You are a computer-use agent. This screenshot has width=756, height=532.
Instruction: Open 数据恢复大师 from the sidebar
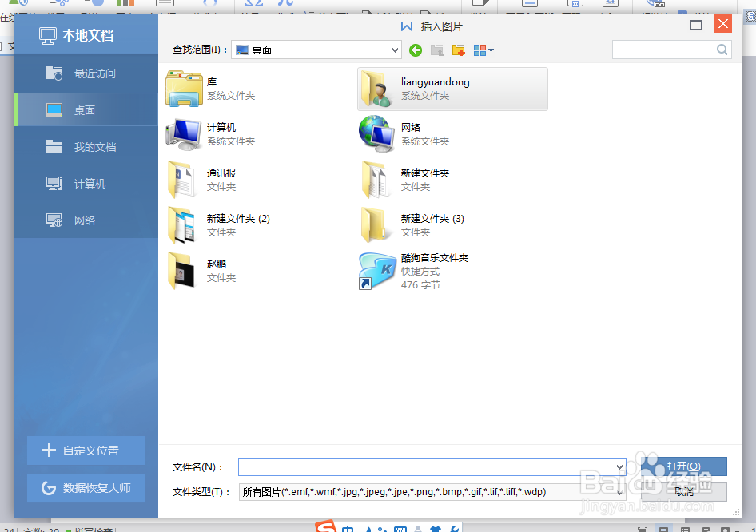click(86, 487)
